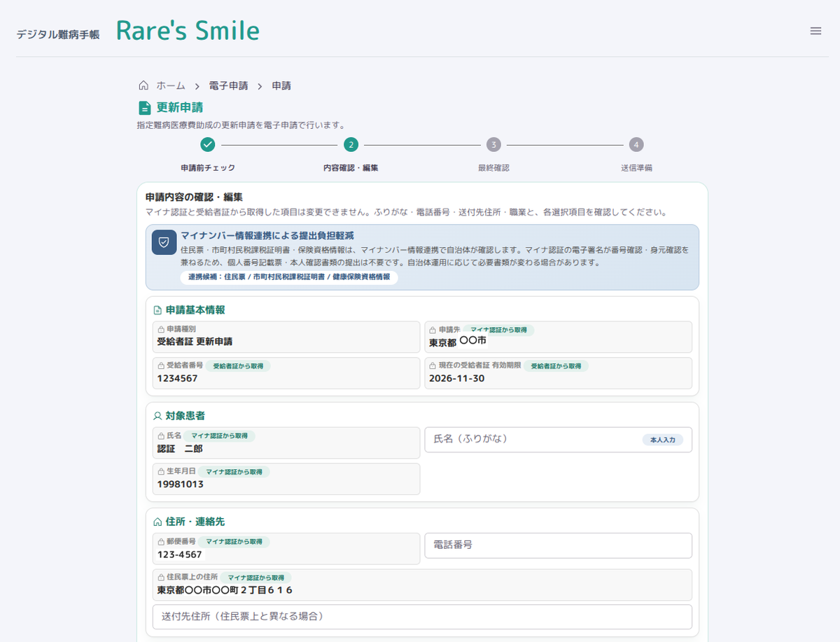Select step 3 最終確認
The width and height of the screenshot is (840, 642).
(493, 145)
